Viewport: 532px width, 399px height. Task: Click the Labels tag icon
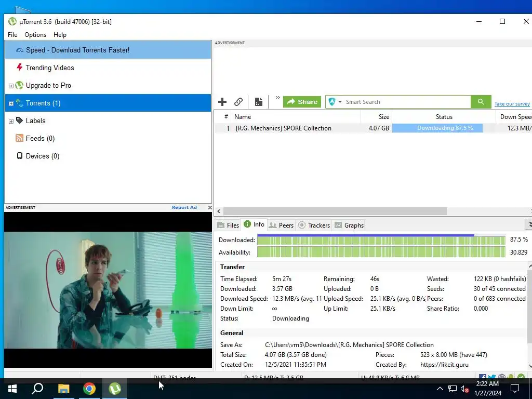coord(19,121)
